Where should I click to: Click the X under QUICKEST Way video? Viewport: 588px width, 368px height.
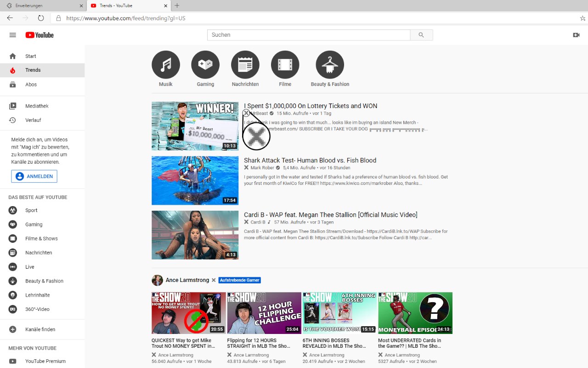point(154,355)
